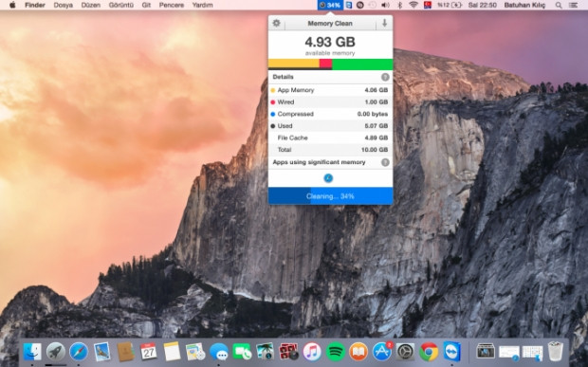This screenshot has width=588, height=367.
Task: Open Safari from the Dock
Action: (x=79, y=352)
